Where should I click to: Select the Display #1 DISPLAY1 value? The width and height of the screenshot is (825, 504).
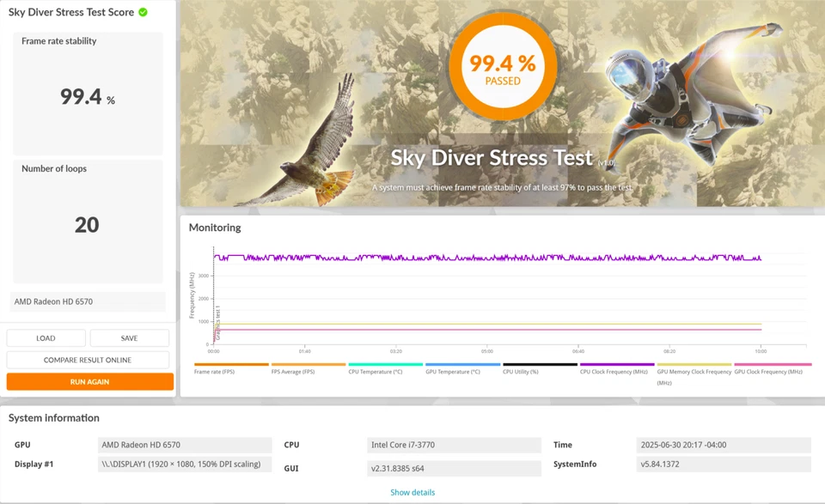pyautogui.click(x=185, y=464)
